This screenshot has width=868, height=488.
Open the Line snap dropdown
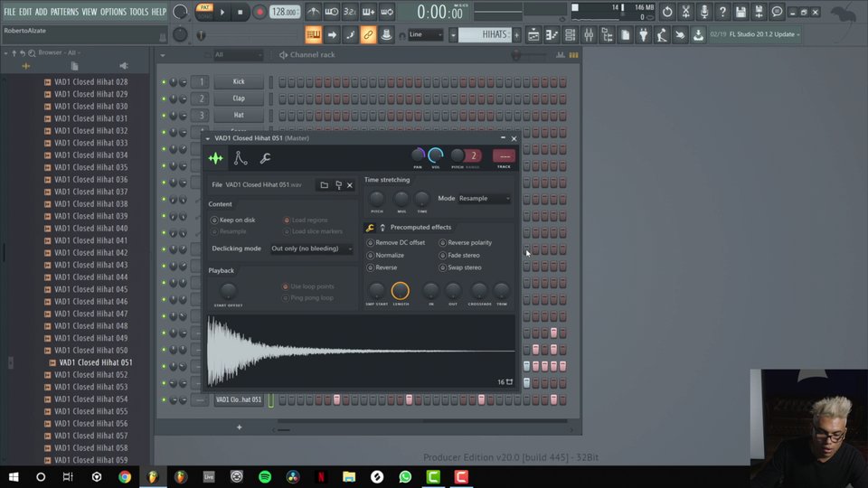425,35
